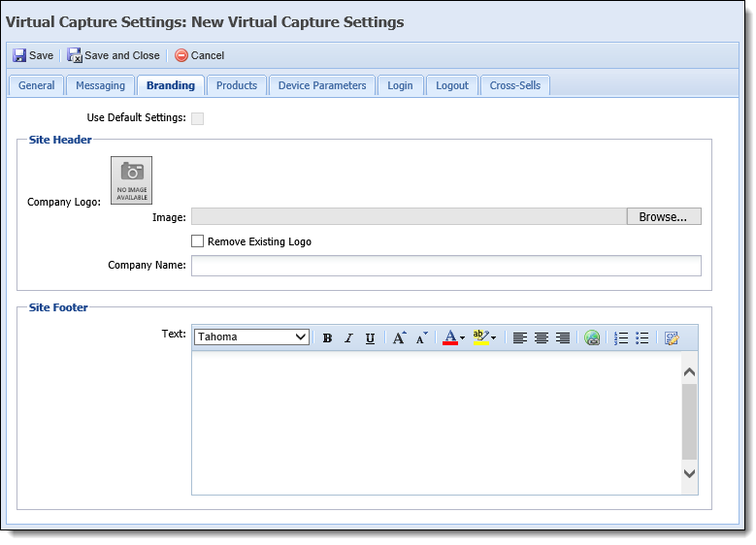Insert a numbered list

[621, 338]
